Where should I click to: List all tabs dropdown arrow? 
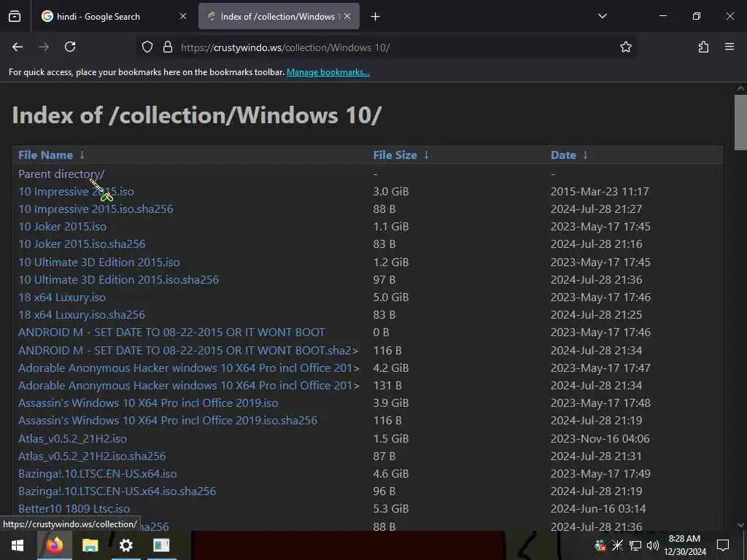coord(602,16)
